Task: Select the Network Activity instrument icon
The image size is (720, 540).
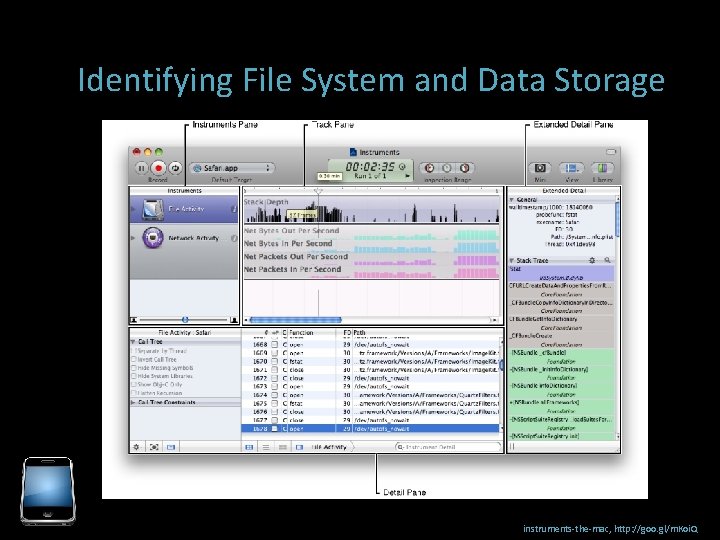Action: [153, 238]
